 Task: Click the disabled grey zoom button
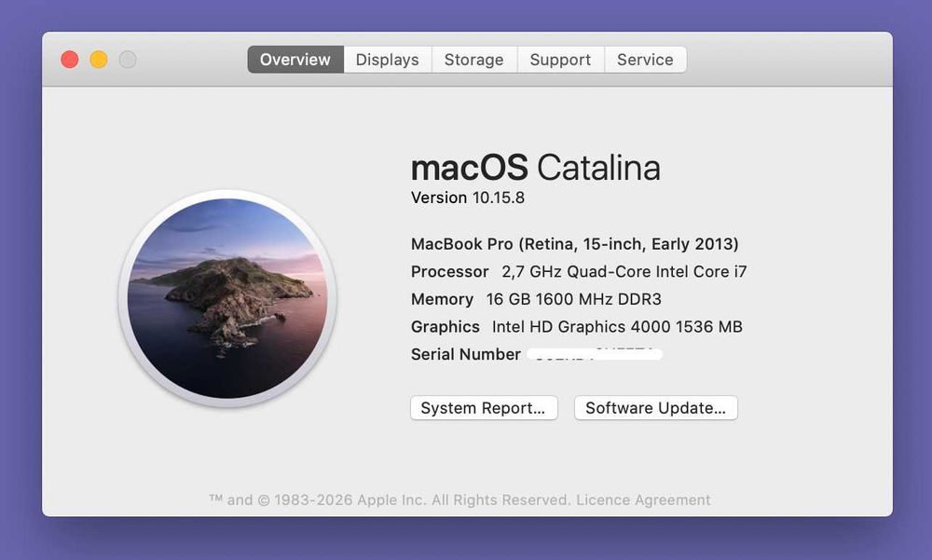click(128, 60)
